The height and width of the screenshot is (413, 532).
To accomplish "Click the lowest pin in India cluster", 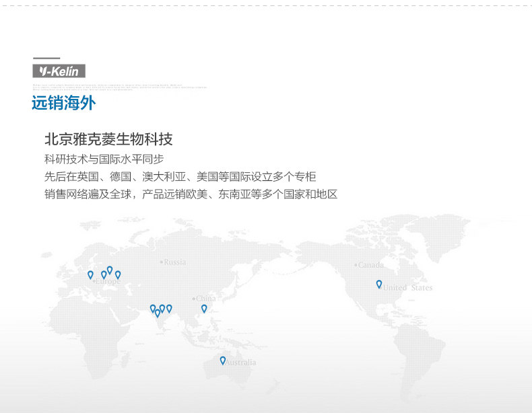I will (x=158, y=313).
